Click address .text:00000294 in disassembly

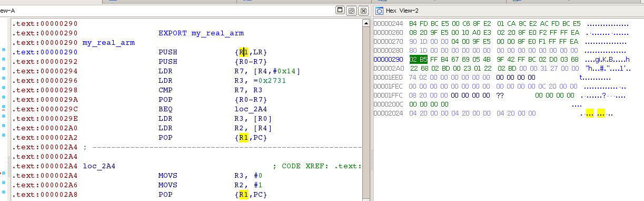(44, 71)
